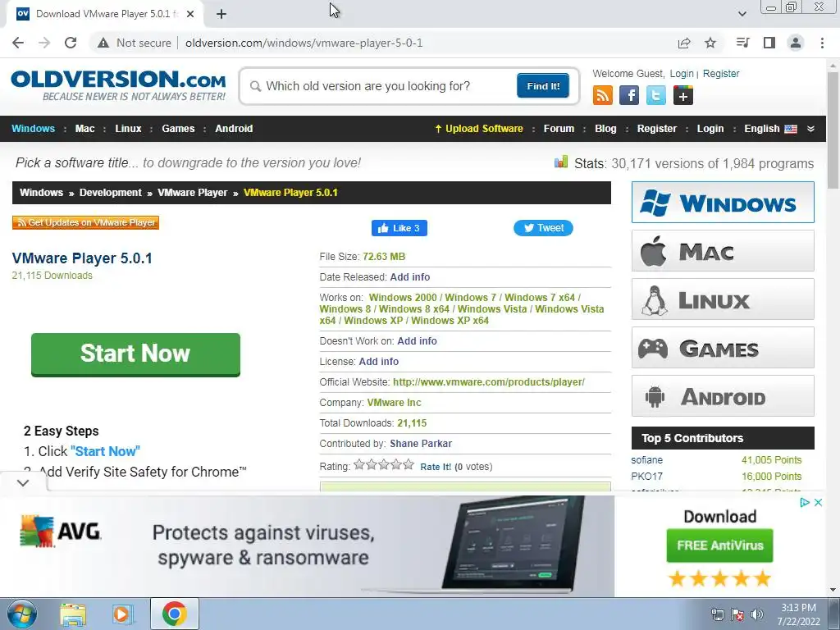
Task: Click Add info next to Date Released
Action: coord(410,277)
